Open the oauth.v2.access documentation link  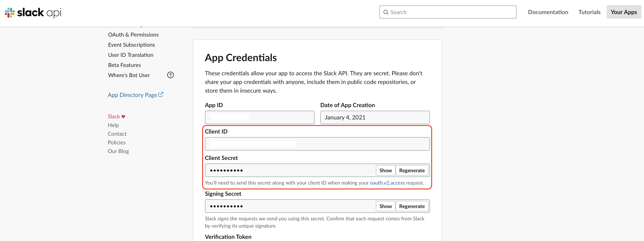[x=387, y=183]
